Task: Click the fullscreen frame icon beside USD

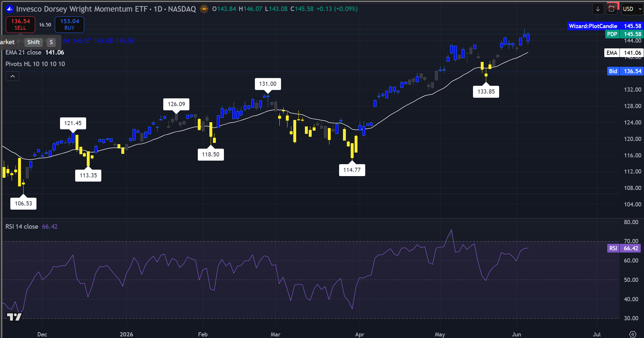Action: [611, 9]
